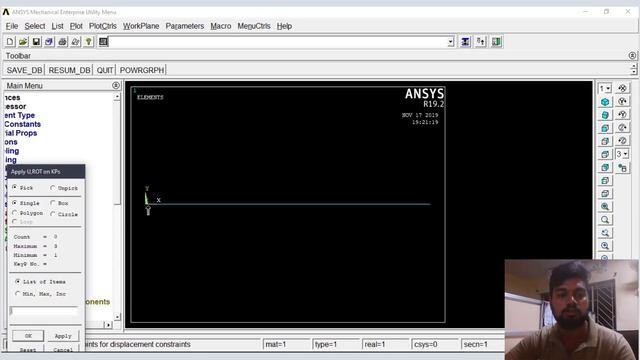
Task: Open the List menu
Action: [57, 26]
